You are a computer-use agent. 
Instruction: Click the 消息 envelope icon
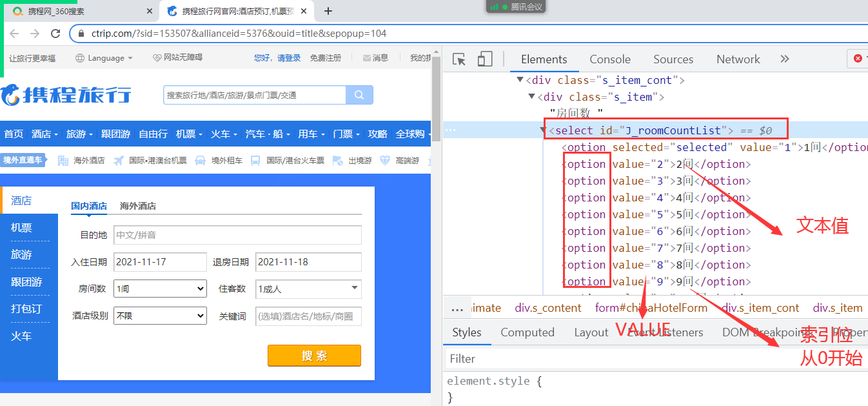tap(367, 58)
